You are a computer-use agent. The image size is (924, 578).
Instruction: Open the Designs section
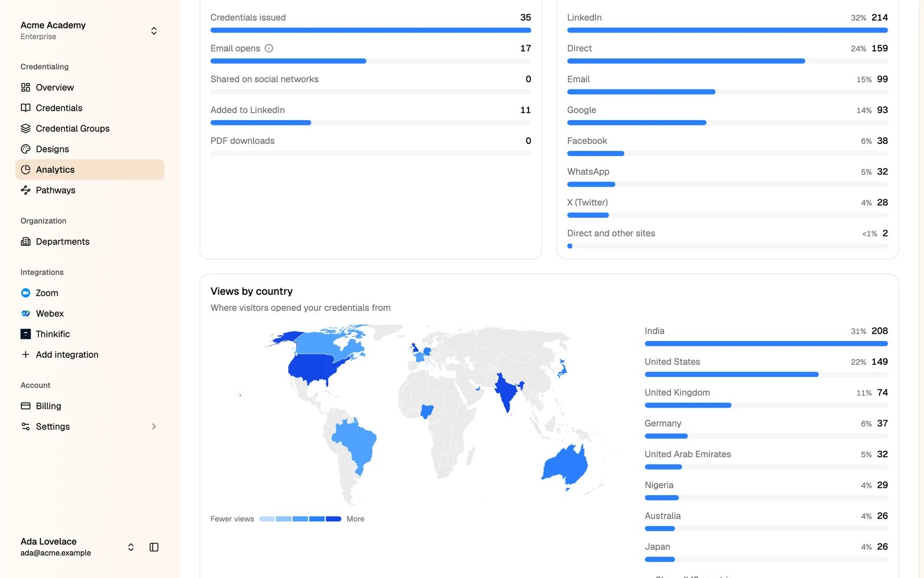coord(90,149)
